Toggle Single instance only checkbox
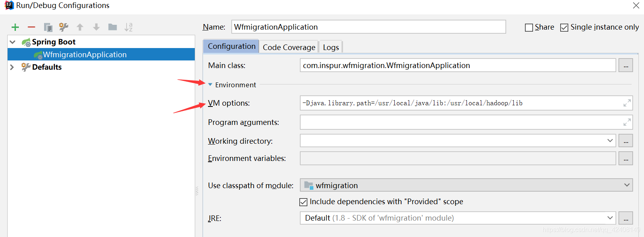Viewport: 644px width, 237px height. (564, 27)
